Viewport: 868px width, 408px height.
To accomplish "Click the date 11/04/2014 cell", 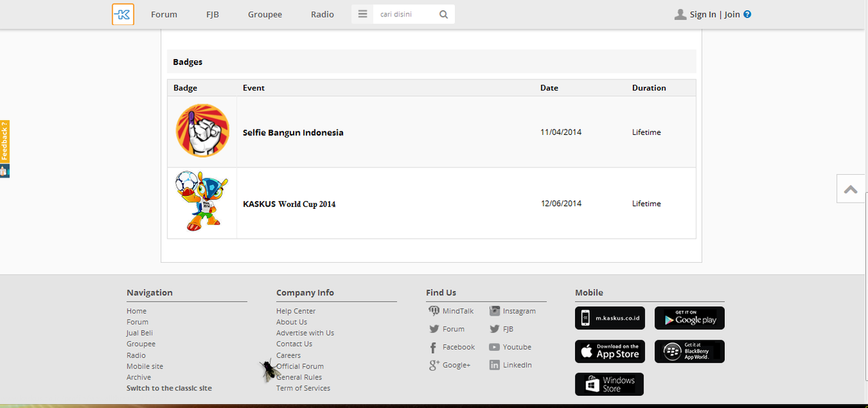I will click(x=561, y=132).
